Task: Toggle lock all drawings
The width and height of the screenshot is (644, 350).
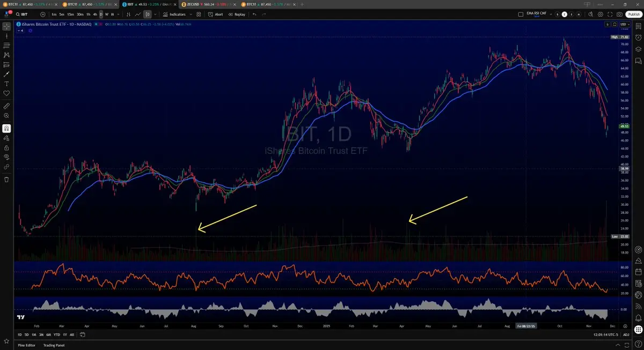Action: pos(6,147)
